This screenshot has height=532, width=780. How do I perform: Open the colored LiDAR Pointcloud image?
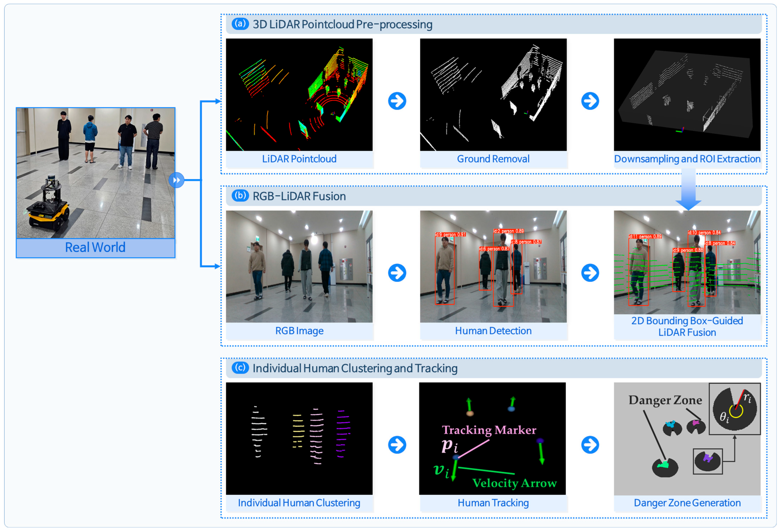point(299,95)
